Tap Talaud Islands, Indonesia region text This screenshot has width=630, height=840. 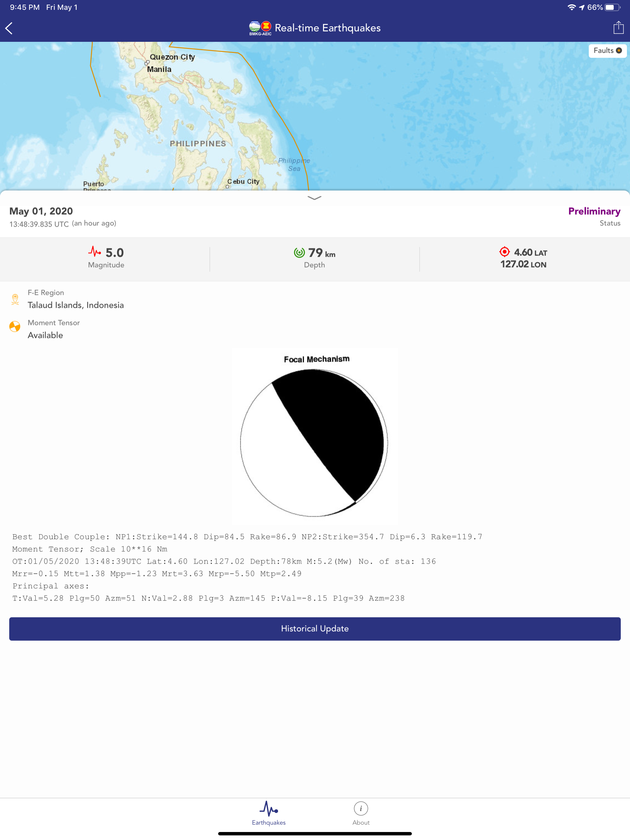pos(76,305)
